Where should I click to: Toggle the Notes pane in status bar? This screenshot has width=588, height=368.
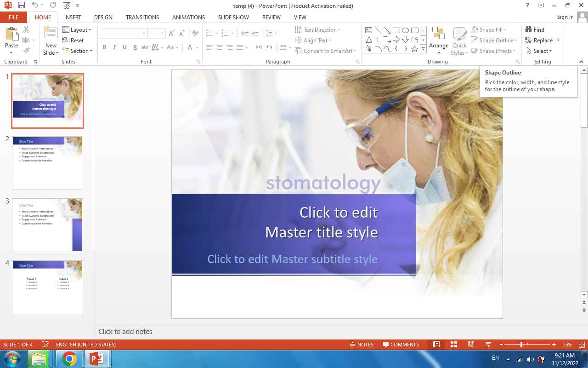361,345
